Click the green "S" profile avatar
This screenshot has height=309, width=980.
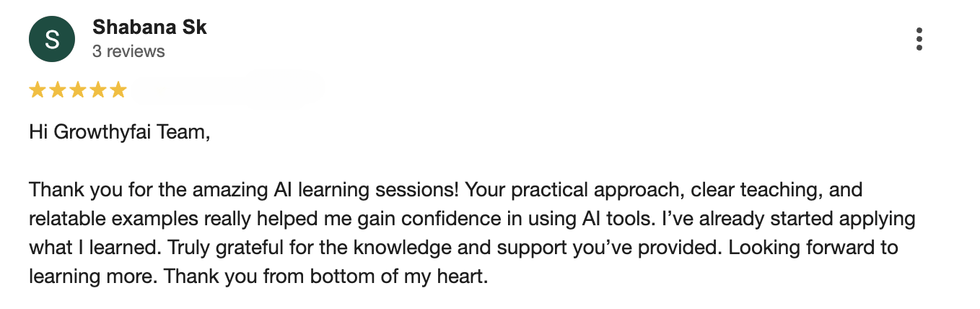point(52,39)
